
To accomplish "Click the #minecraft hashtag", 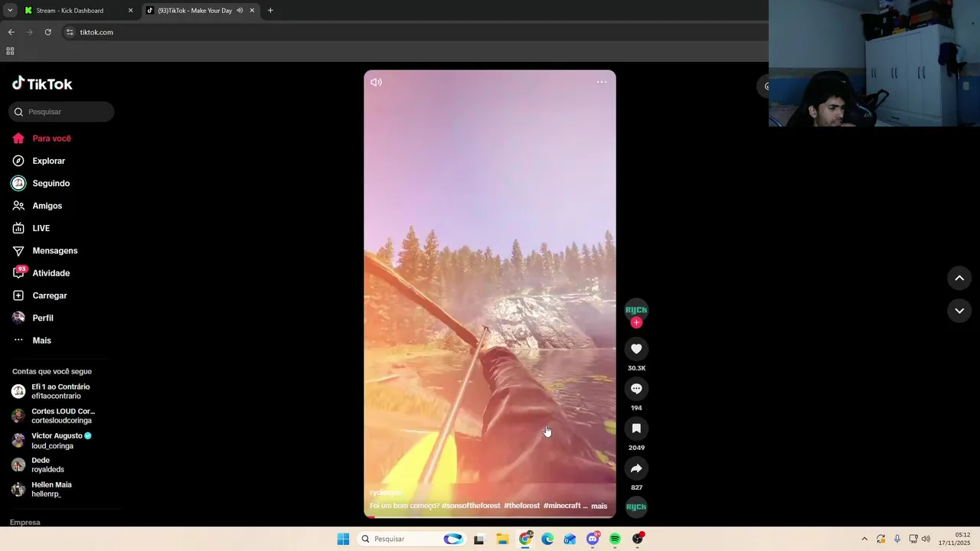I will pos(562,506).
